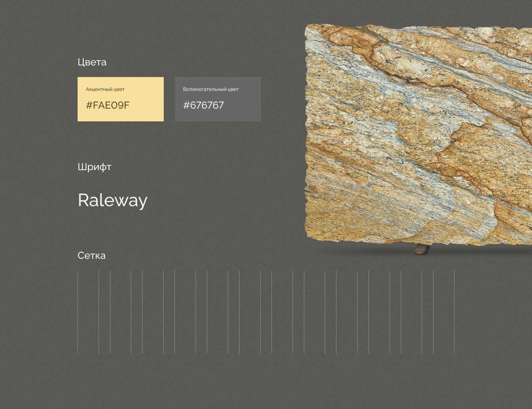Click the rightmost vertical grid line
Screen dimensions: 532x409
tap(454, 312)
